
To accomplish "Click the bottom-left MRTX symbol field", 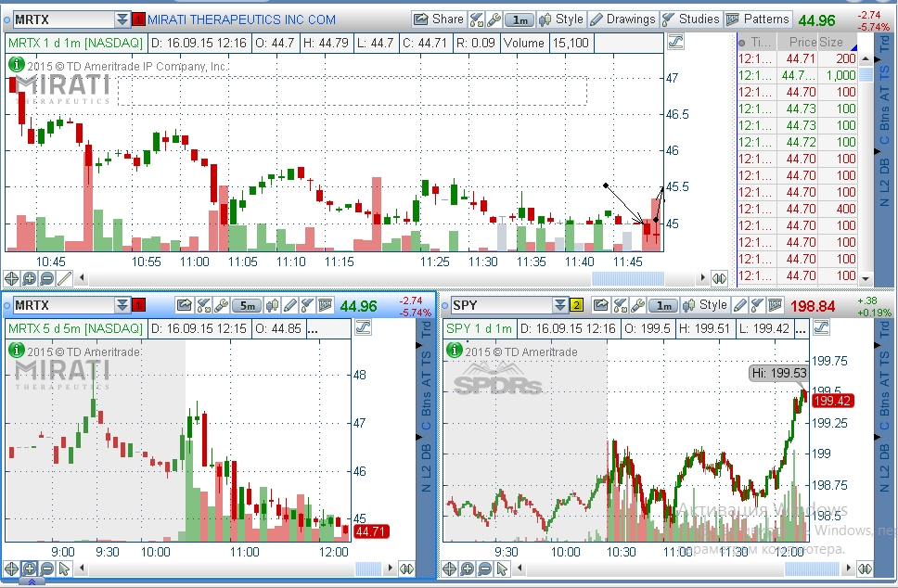I will pos(64,305).
